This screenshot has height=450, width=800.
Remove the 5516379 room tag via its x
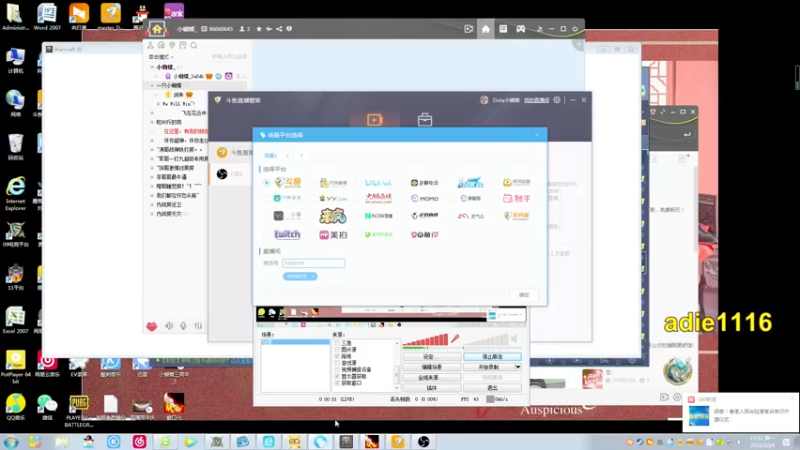313,277
